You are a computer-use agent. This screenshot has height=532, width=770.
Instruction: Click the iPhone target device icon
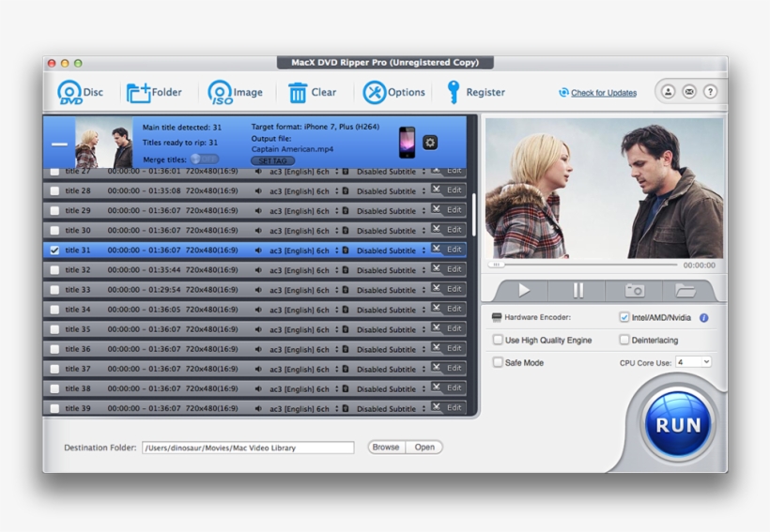click(407, 143)
